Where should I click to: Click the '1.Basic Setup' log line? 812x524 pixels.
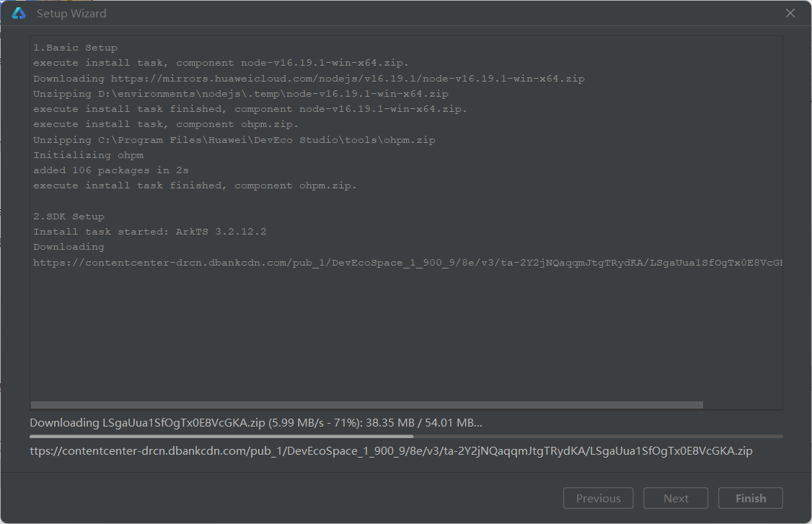coord(76,48)
